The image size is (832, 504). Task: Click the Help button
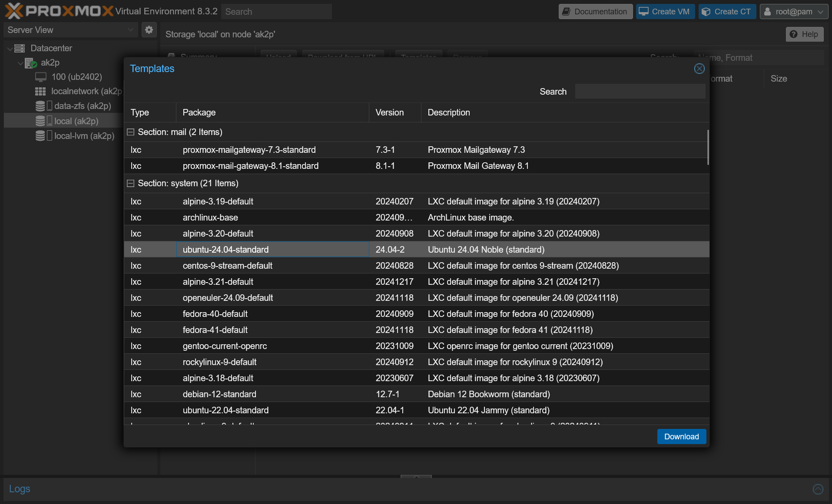point(804,34)
